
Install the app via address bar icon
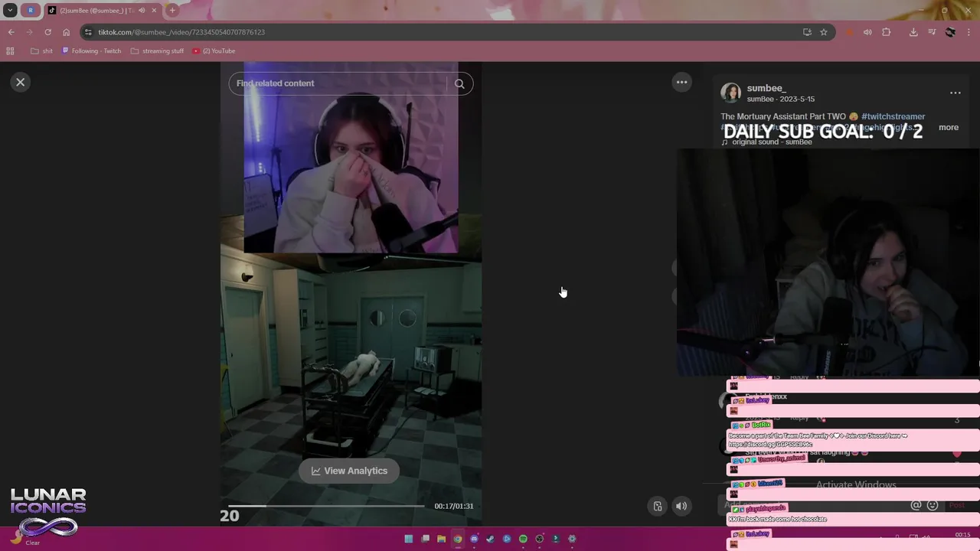click(x=807, y=32)
